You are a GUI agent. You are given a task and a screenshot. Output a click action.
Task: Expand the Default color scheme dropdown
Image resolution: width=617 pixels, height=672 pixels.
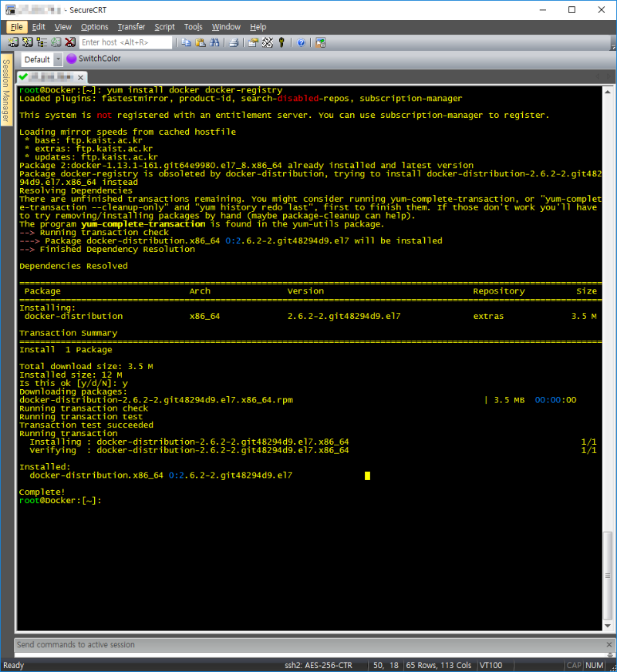(x=58, y=59)
